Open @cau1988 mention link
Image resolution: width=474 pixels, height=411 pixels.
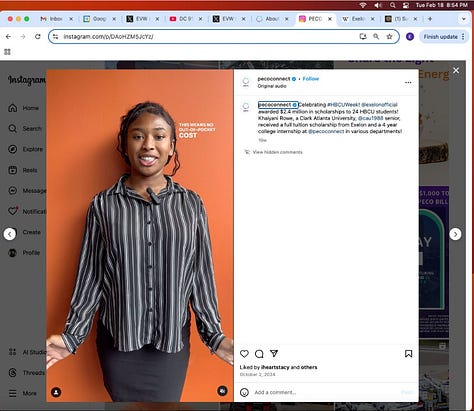tap(371, 118)
